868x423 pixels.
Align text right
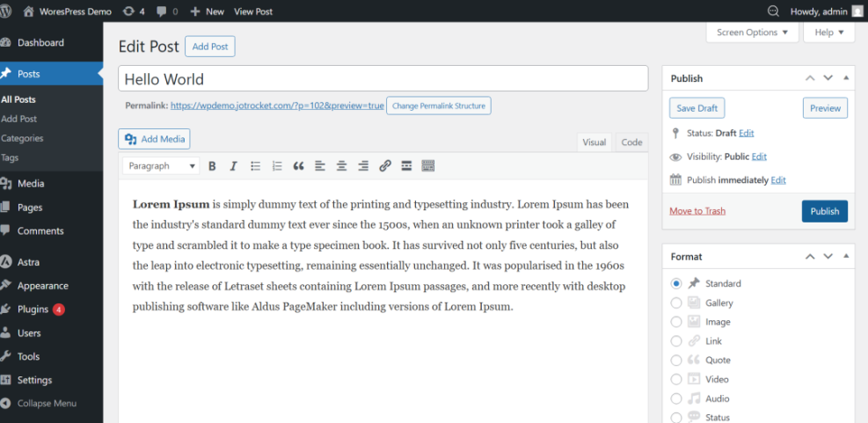(x=363, y=165)
